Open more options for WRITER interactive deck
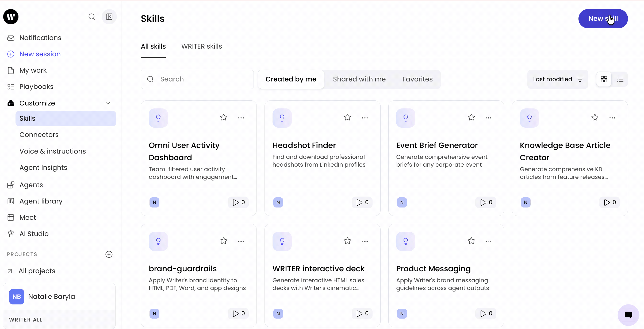The width and height of the screenshot is (644, 329). pos(365,241)
